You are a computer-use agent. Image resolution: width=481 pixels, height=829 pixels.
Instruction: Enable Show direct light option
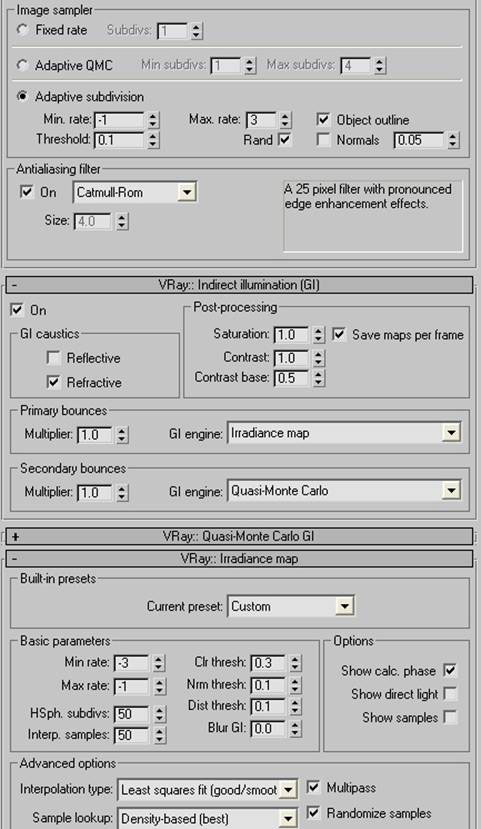(x=450, y=694)
